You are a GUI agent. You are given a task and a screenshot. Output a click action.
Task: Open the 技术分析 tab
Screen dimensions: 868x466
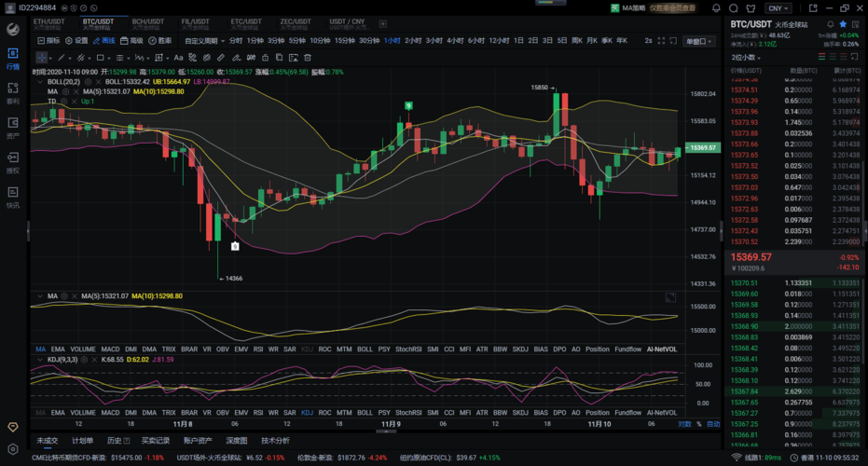[275, 441]
